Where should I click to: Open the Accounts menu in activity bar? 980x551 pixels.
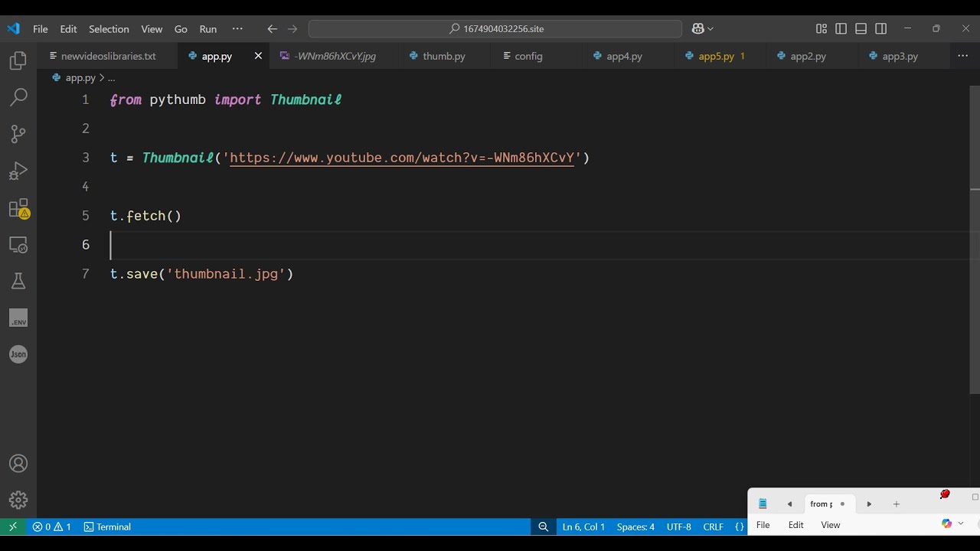(18, 464)
